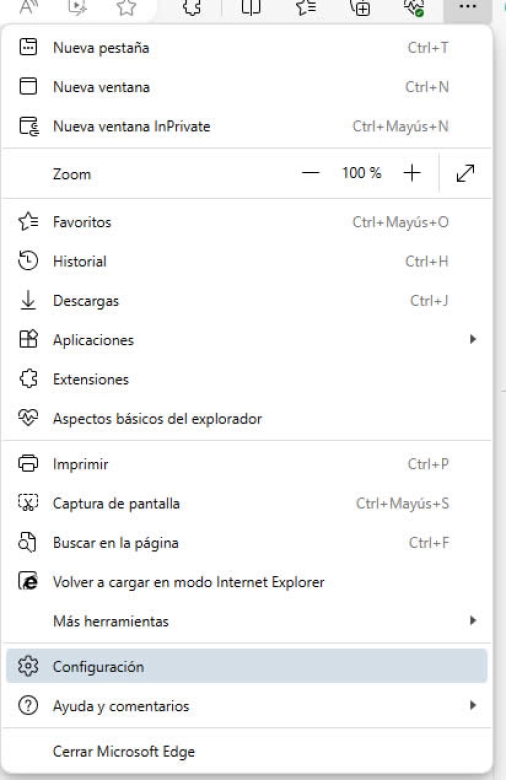This screenshot has height=780, width=506.
Task: Click the Captura de pantalla scissors icon
Action: 28,503
